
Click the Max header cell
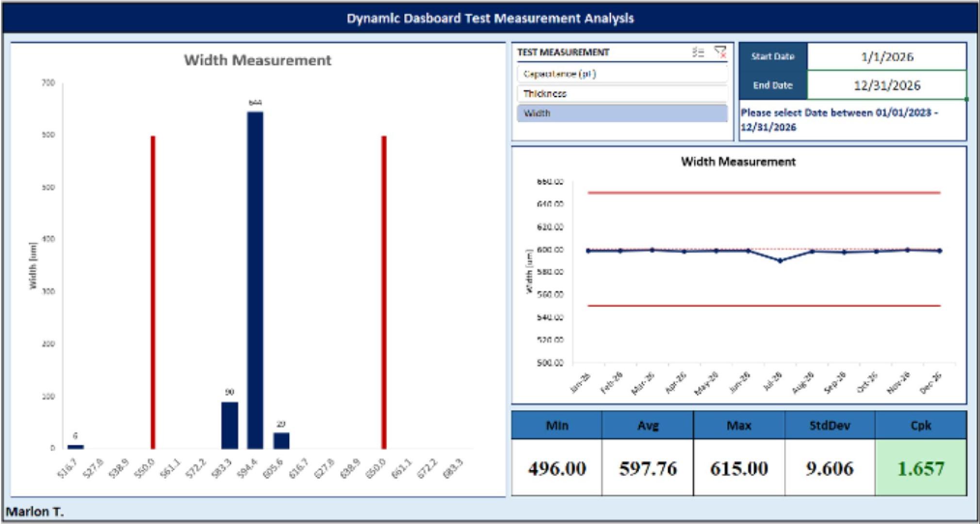[x=739, y=426]
